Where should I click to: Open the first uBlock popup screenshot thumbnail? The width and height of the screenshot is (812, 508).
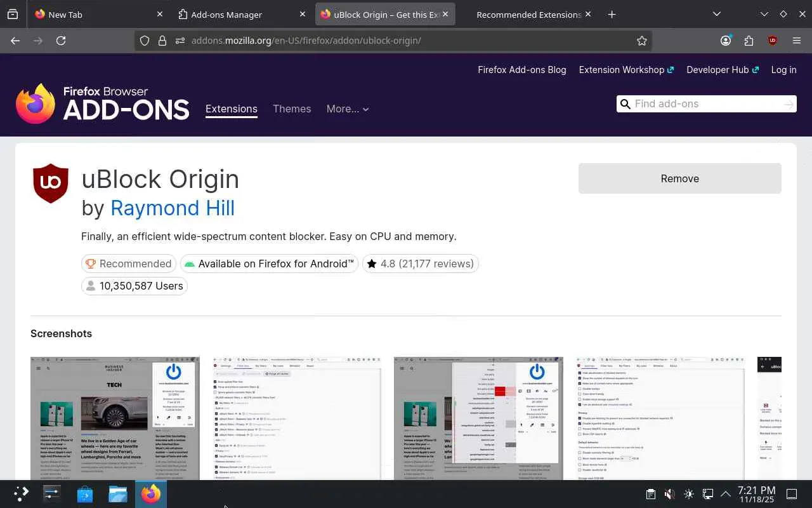point(115,418)
